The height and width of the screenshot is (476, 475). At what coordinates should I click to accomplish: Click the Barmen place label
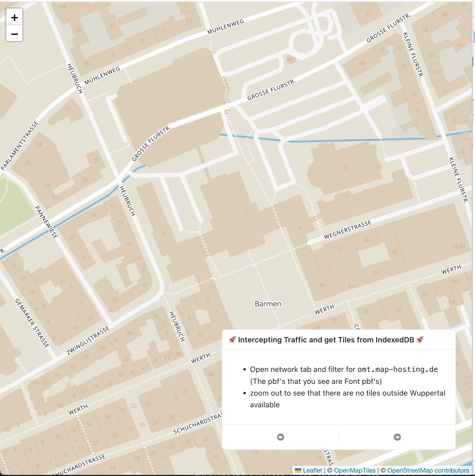pyautogui.click(x=268, y=304)
